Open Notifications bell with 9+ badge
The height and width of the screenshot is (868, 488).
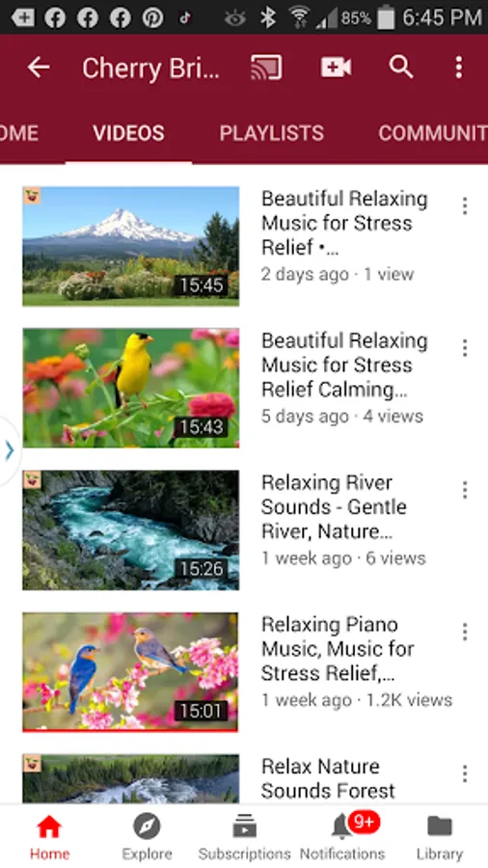click(342, 836)
